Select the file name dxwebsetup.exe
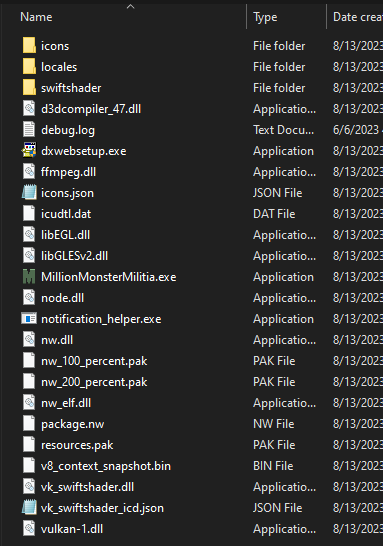 coord(84,151)
